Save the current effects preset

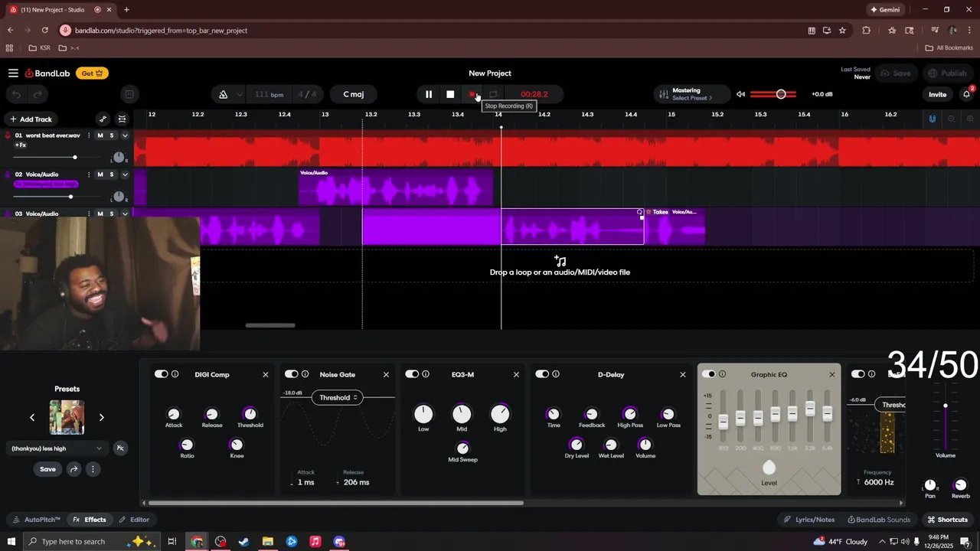point(47,469)
